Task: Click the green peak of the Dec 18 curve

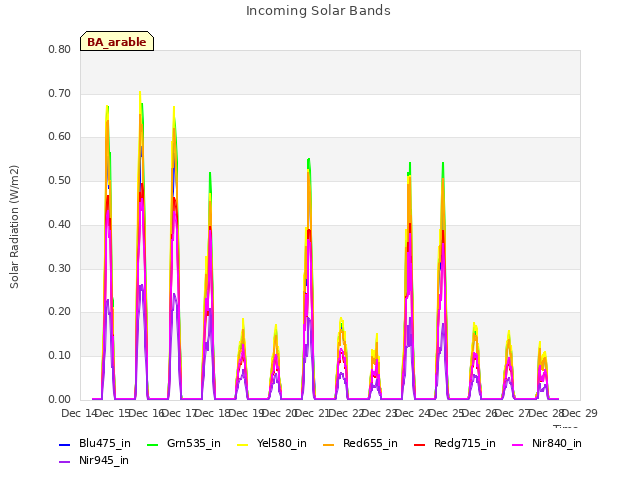Action: coord(210,173)
